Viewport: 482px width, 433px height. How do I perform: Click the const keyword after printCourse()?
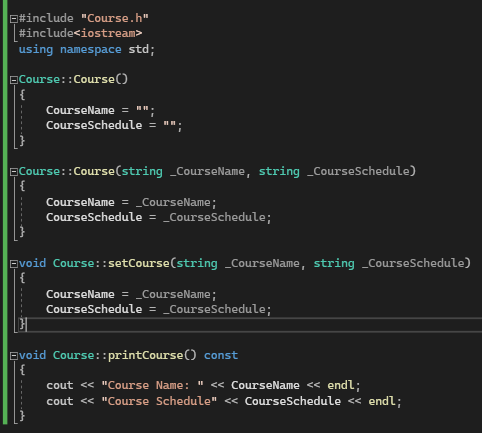coord(221,355)
